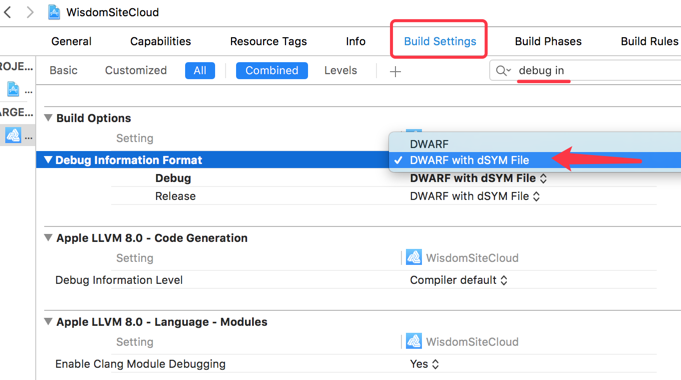Select the Debug configuration row label
The image size is (681, 380).
tap(173, 178)
